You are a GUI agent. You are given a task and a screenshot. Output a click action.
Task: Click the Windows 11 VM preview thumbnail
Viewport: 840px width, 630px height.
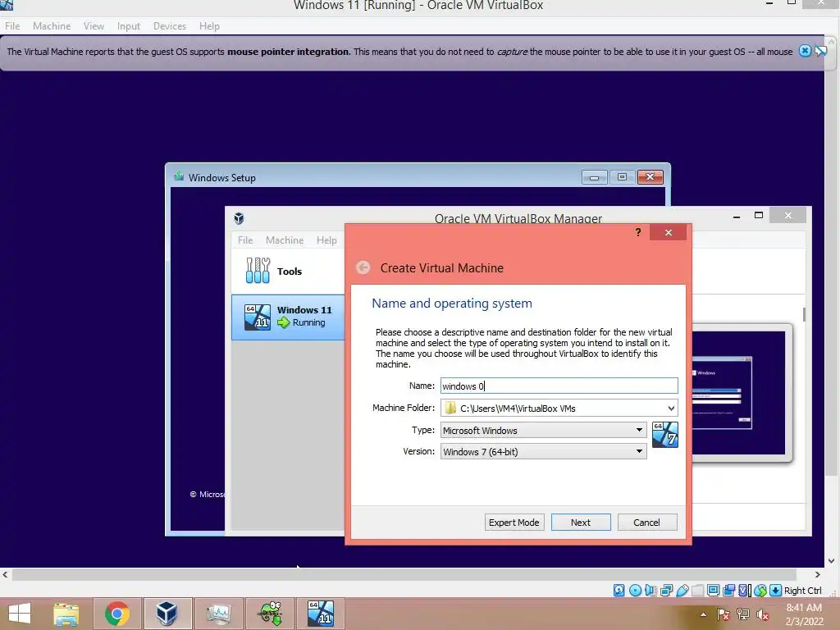(x=738, y=393)
